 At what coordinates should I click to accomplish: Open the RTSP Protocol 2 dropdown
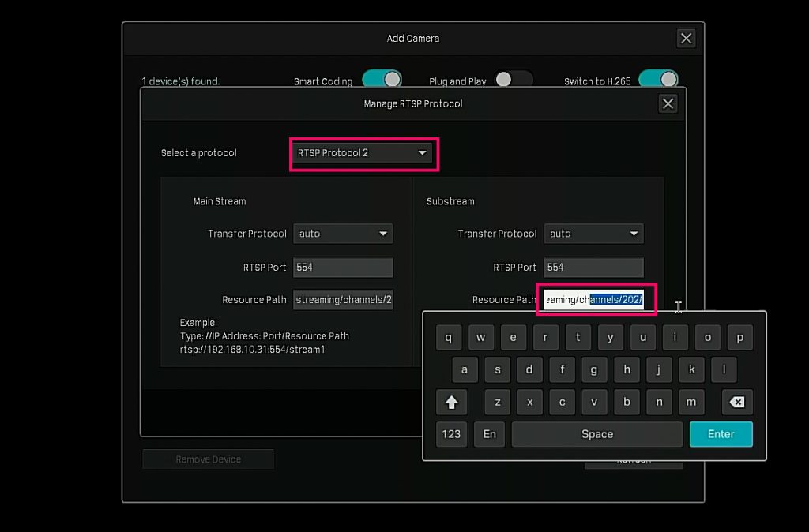click(363, 152)
